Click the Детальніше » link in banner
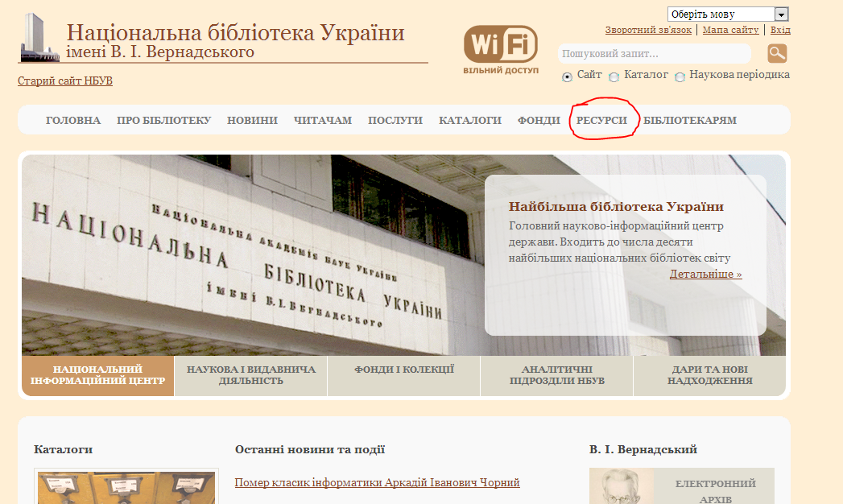843x504 pixels. click(x=705, y=274)
